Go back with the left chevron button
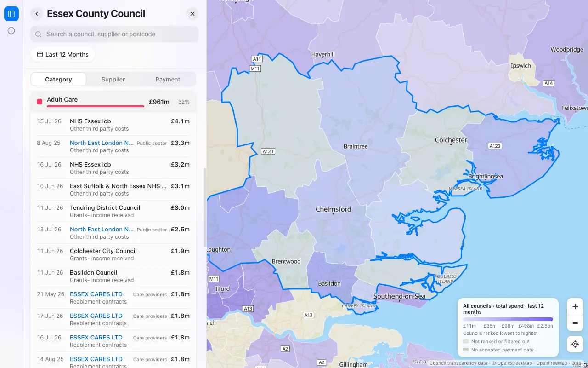Image resolution: width=588 pixels, height=368 pixels. coord(37,14)
